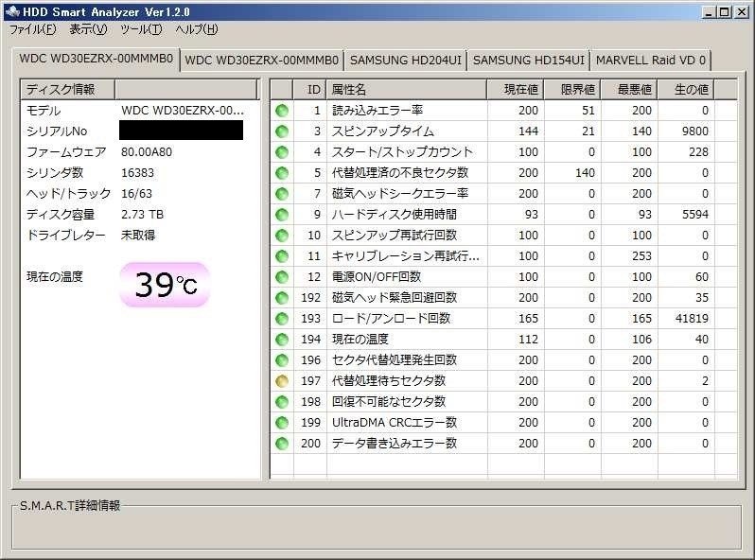Viewport: 755px width, 560px height.
Task: Click yellow warning icon for 代替処理待ちセクタ数
Action: click(x=282, y=381)
